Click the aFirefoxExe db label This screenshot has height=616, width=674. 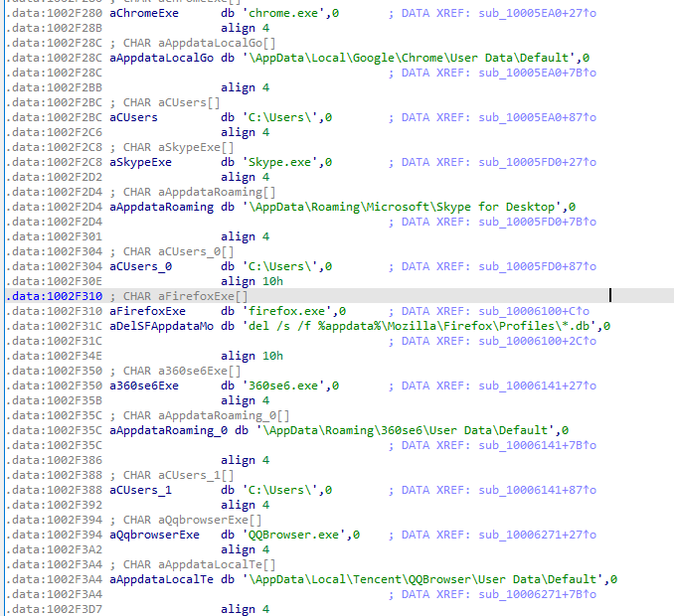click(147, 311)
